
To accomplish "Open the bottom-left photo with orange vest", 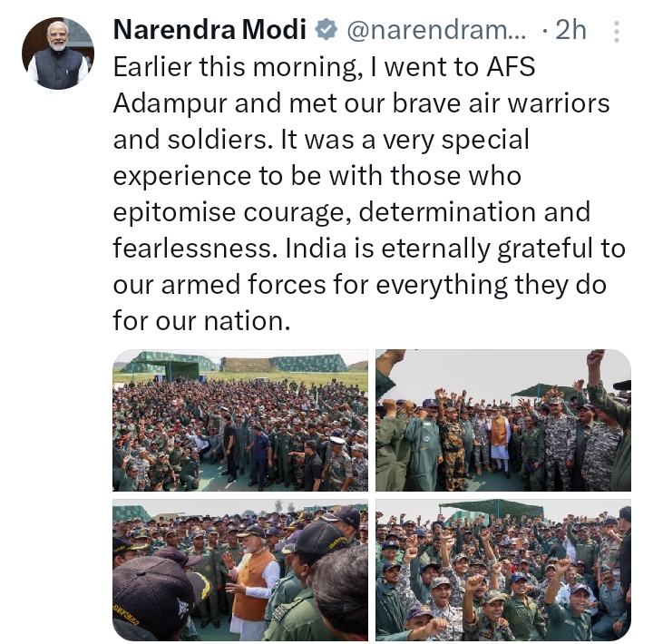I will coord(240,570).
